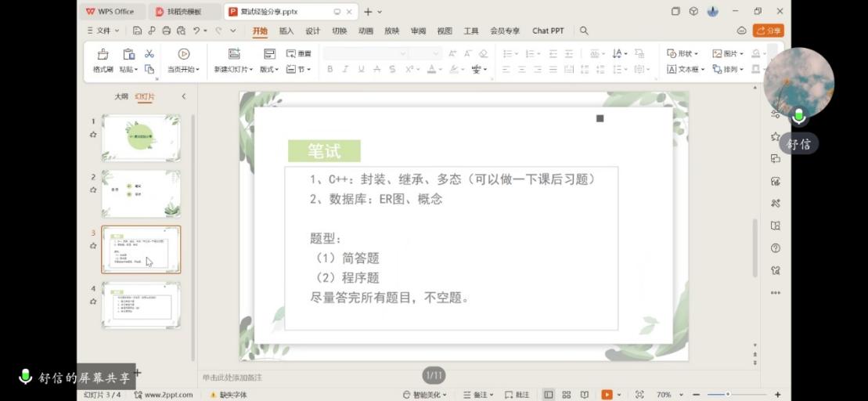Open the Shapes (形状) dropdown

(683, 53)
